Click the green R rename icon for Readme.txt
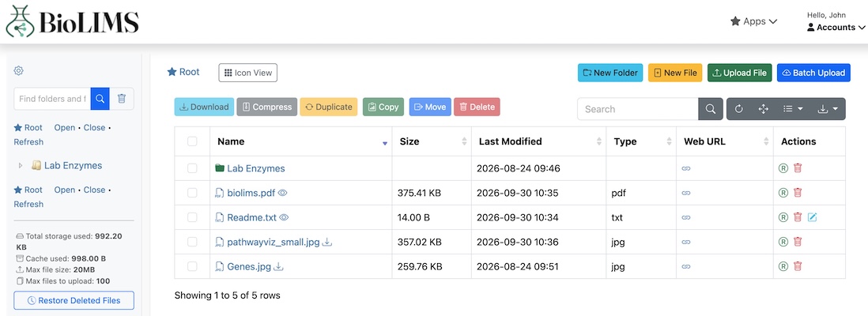 (783, 217)
